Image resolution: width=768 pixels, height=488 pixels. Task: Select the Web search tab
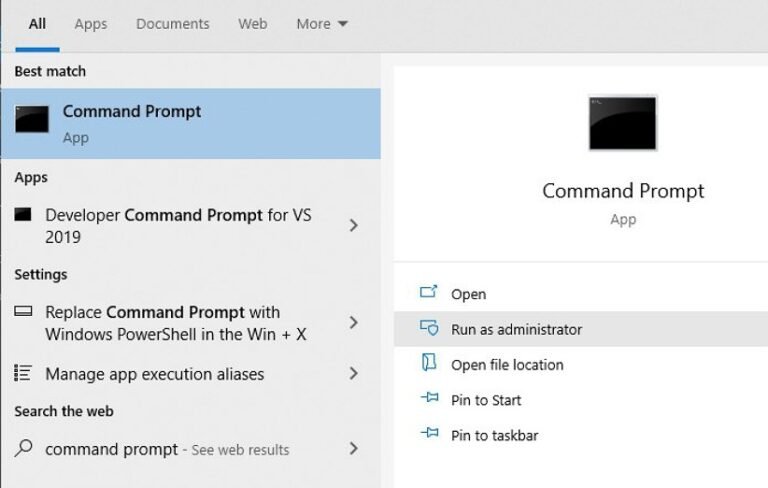coord(253,24)
